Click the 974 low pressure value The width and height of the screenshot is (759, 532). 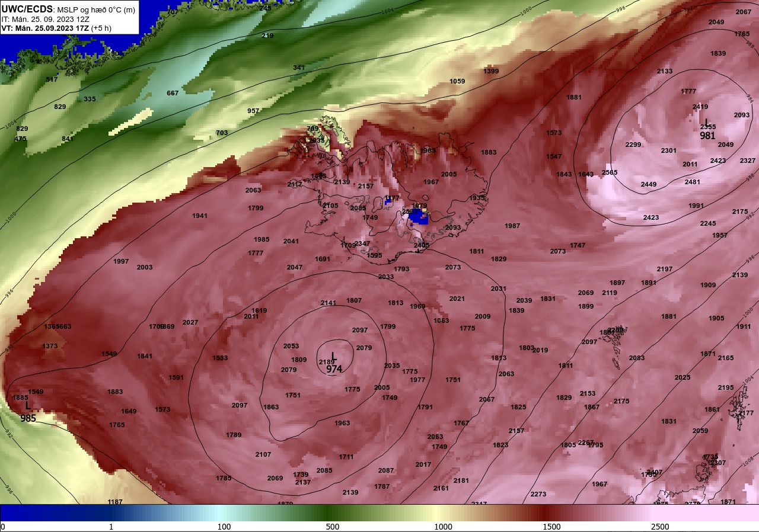334,368
